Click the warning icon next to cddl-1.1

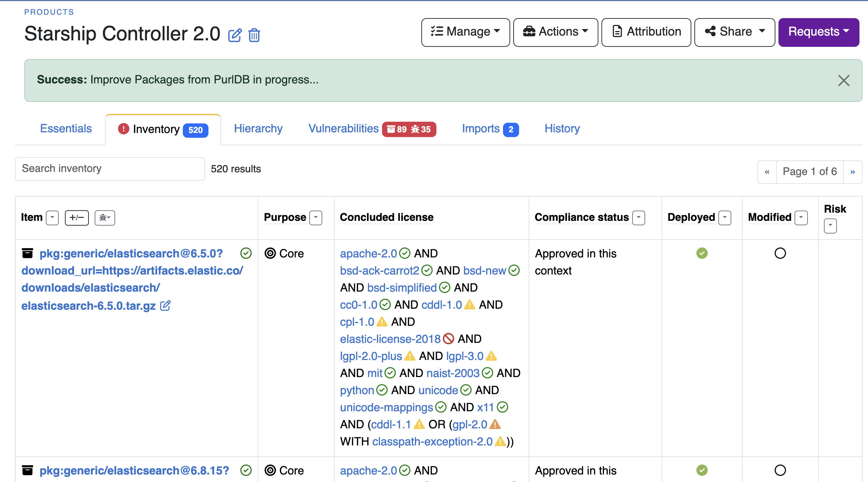419,424
